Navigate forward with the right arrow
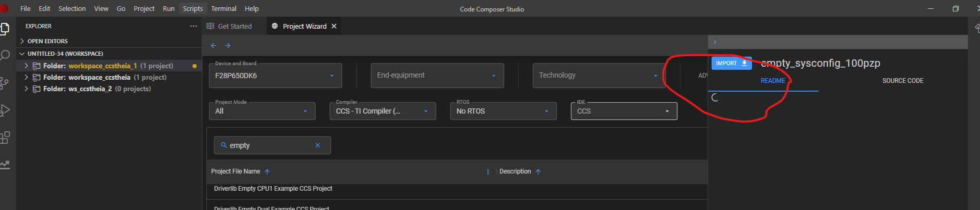Image resolution: width=980 pixels, height=210 pixels. point(228,46)
